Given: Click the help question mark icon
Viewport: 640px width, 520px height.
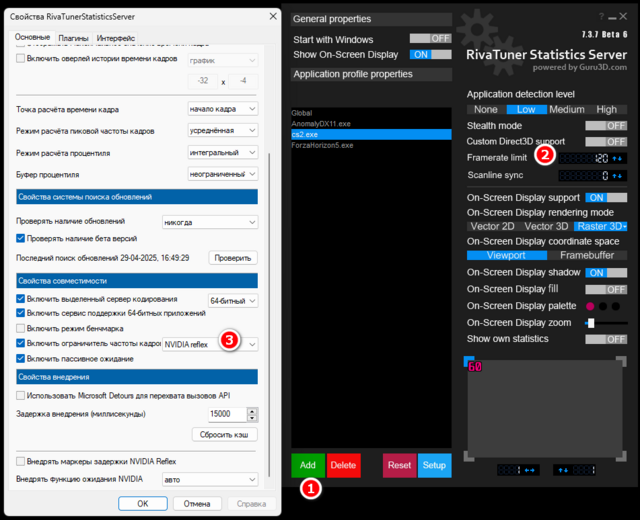Looking at the screenshot, I should (602, 18).
